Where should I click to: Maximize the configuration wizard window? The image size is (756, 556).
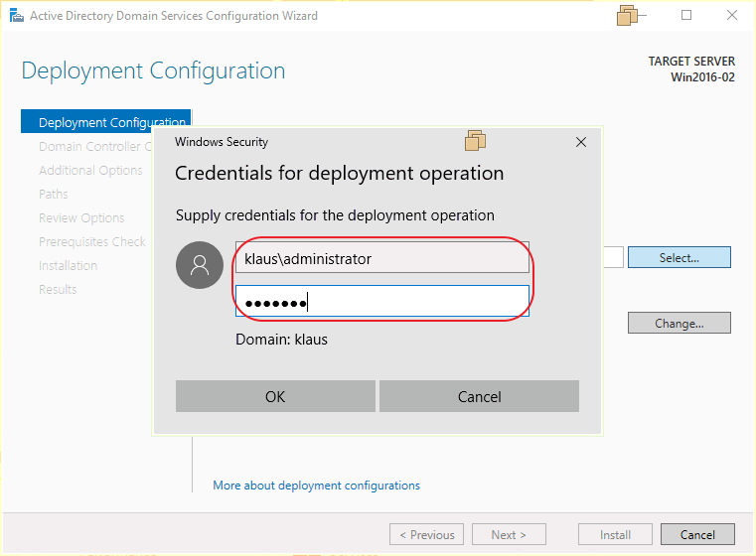(686, 16)
